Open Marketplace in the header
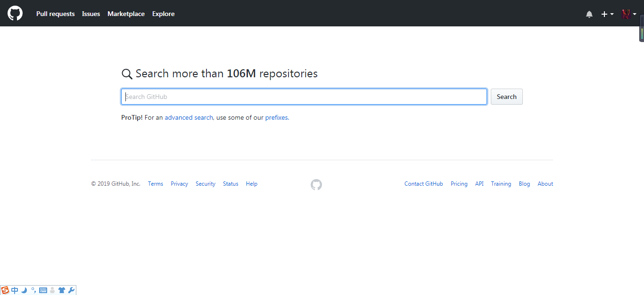The height and width of the screenshot is (295, 644). tap(126, 14)
